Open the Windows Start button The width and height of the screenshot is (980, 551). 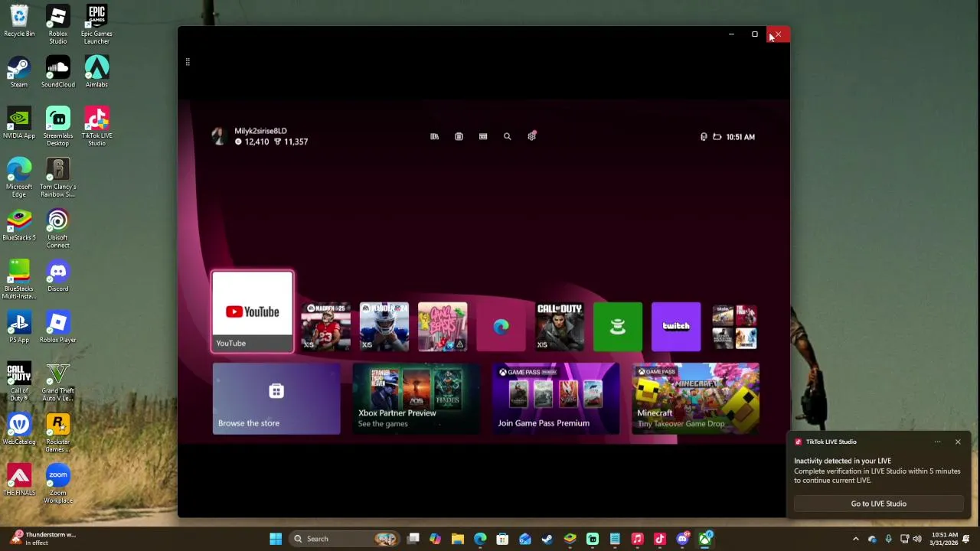[276, 539]
